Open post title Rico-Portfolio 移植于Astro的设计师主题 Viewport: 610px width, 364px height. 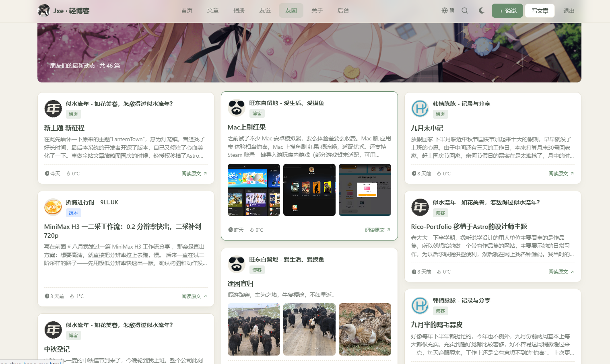point(469,226)
